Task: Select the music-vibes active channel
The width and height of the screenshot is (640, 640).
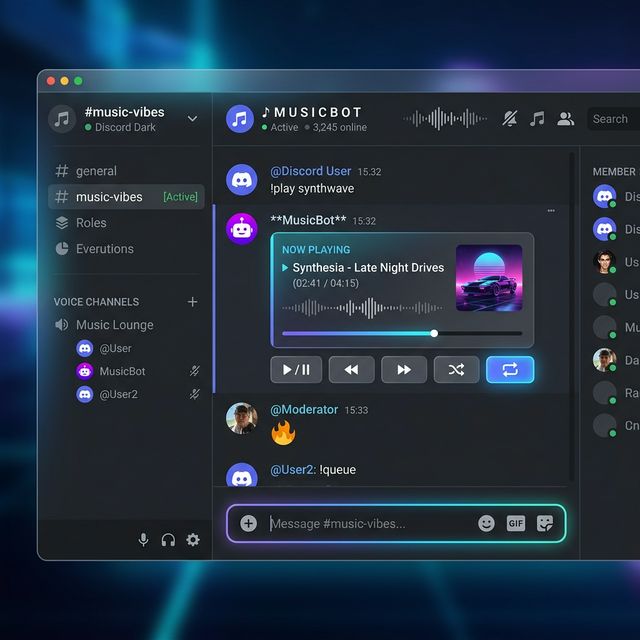Action: (x=127, y=197)
